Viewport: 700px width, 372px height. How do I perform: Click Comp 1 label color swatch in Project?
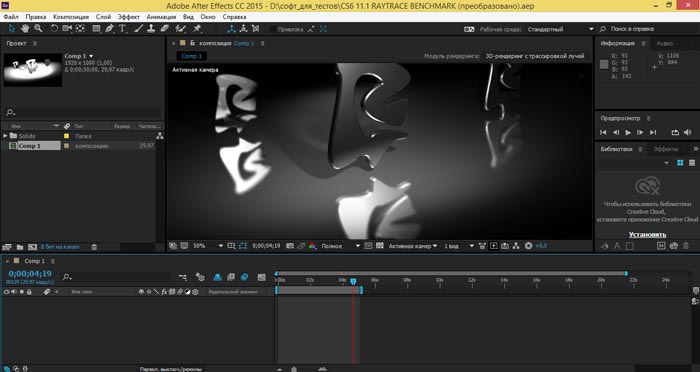pos(67,146)
